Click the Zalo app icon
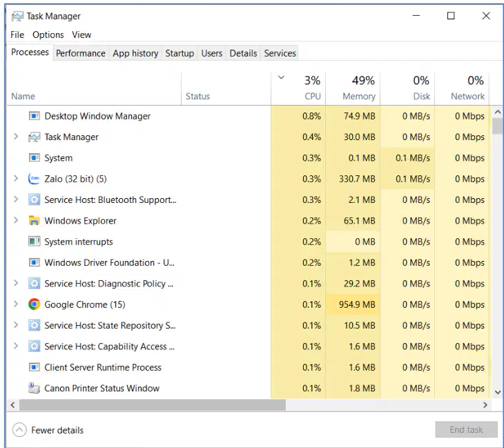This screenshot has height=448, width=504. point(34,179)
